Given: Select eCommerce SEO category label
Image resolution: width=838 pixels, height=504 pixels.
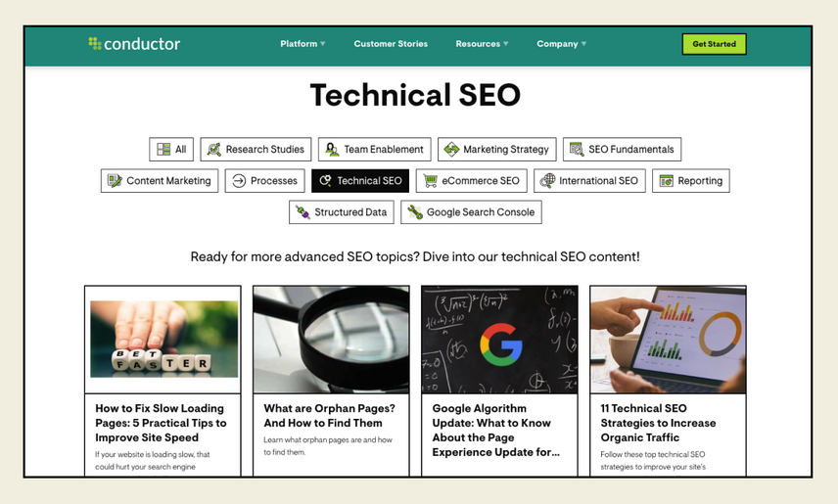Looking at the screenshot, I should [481, 181].
